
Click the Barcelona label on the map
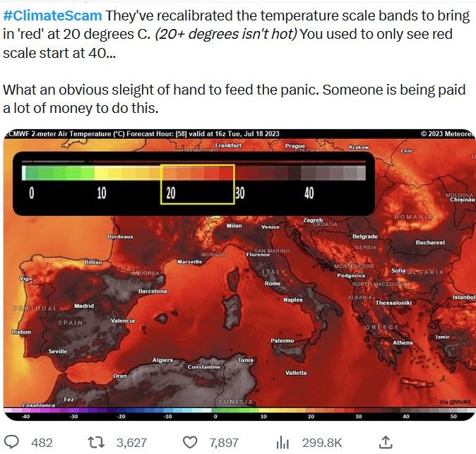click(x=153, y=291)
